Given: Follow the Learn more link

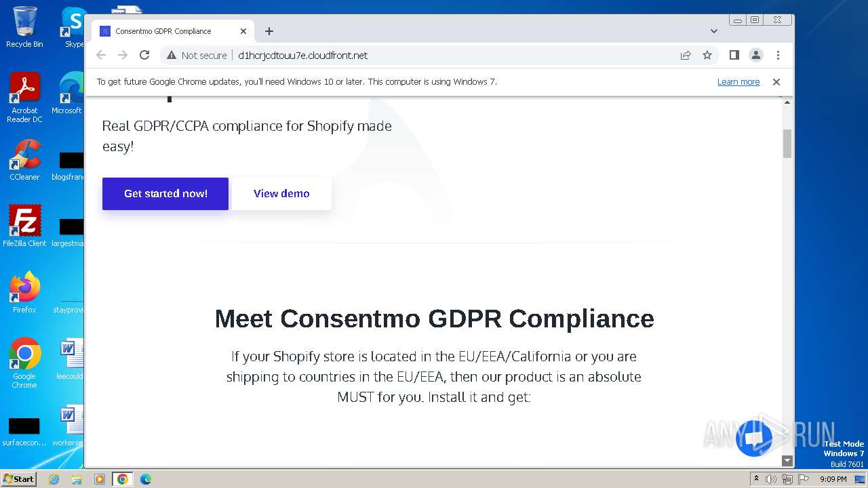Looking at the screenshot, I should pos(738,82).
